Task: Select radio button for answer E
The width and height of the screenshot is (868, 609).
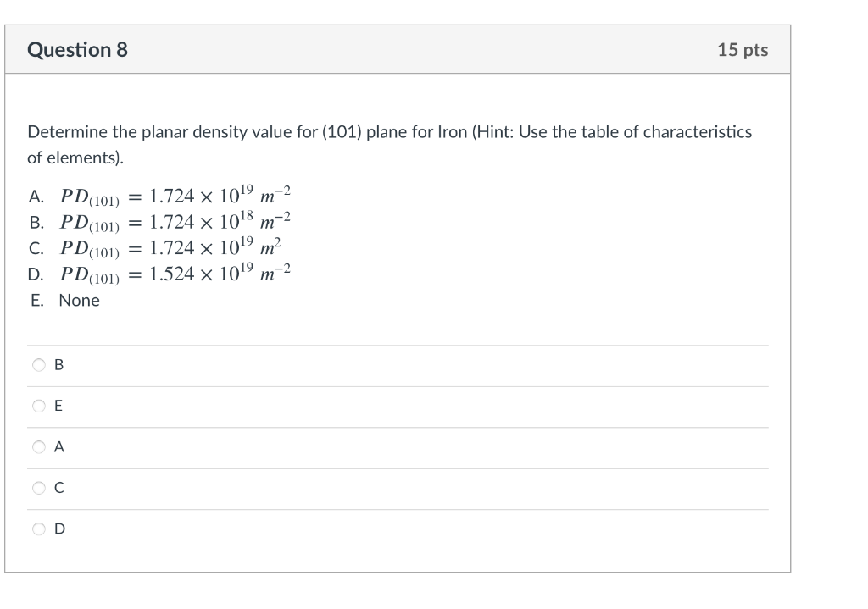Action: point(38,406)
